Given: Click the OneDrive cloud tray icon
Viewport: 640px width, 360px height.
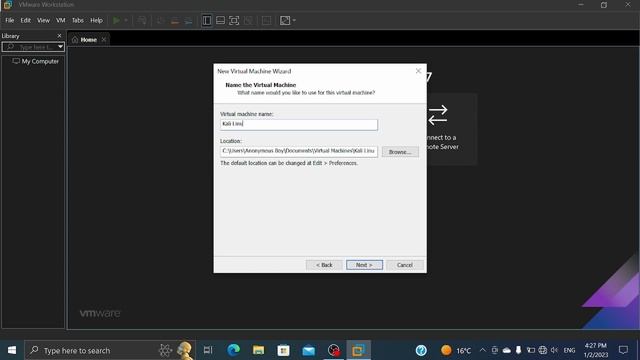Looking at the screenshot, I should 507,350.
